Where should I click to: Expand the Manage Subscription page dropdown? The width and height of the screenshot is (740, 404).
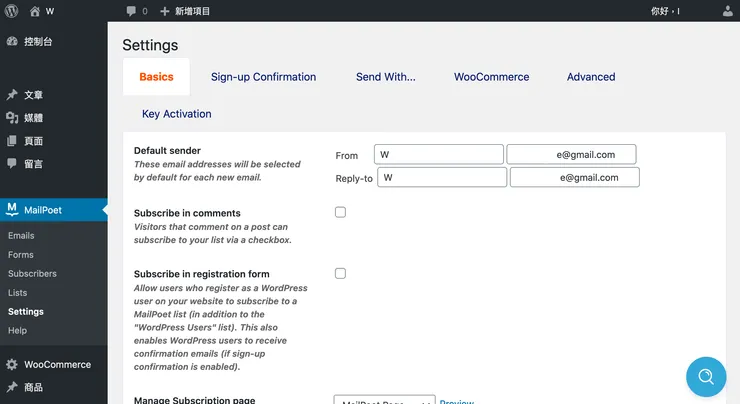[x=384, y=401]
